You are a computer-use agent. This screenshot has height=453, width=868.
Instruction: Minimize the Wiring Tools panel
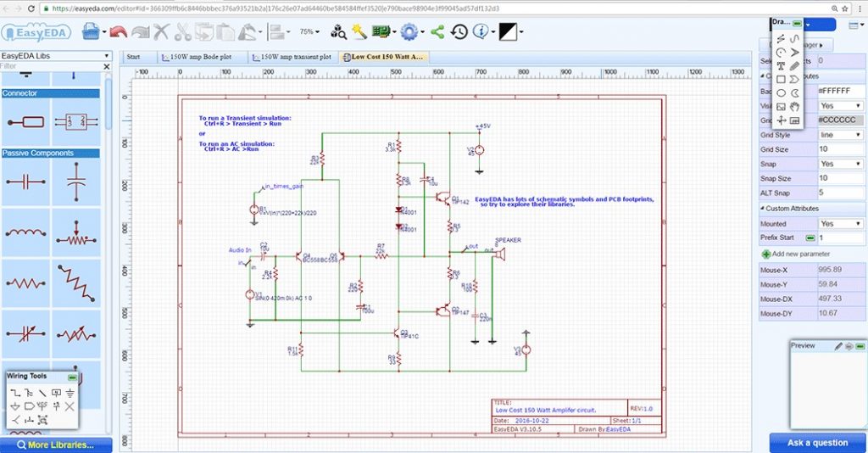click(x=73, y=377)
